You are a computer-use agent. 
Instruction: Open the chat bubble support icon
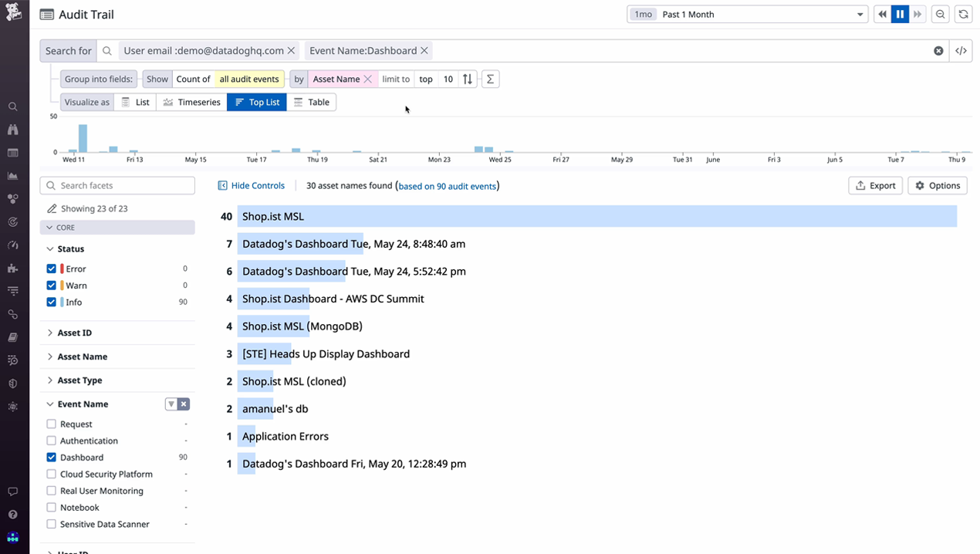point(13,492)
